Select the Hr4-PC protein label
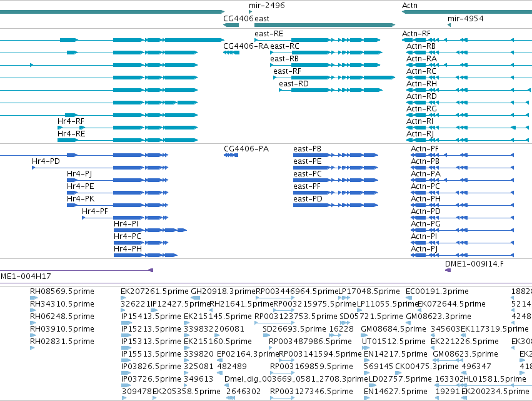The image size is (532, 401). [128, 237]
